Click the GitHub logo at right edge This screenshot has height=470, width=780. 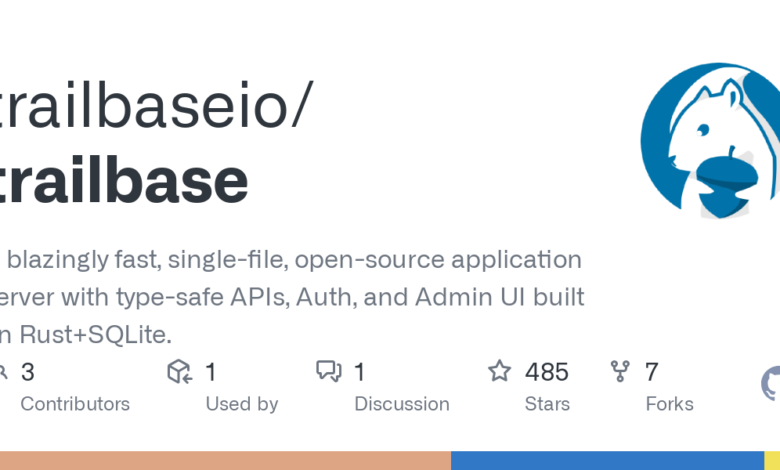click(x=770, y=384)
